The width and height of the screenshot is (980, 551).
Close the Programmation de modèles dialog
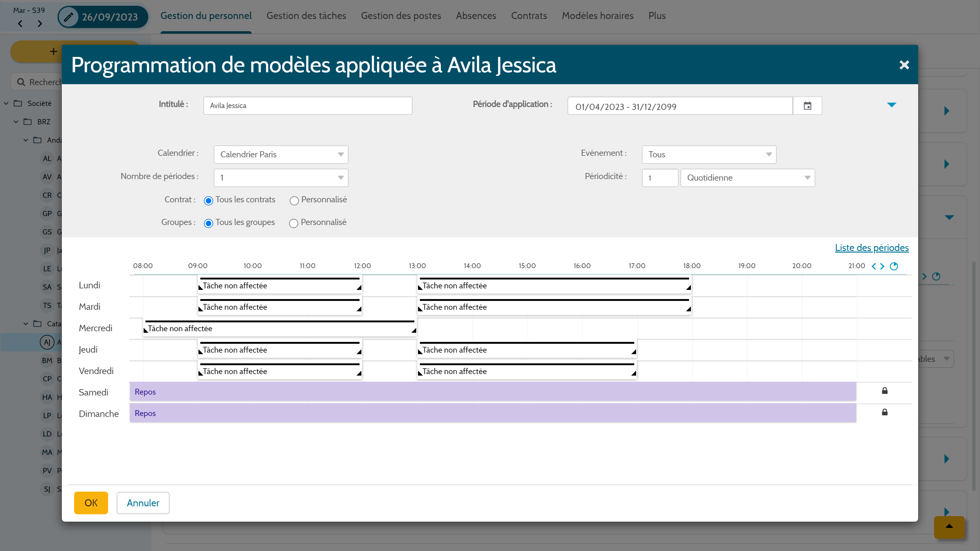point(904,65)
